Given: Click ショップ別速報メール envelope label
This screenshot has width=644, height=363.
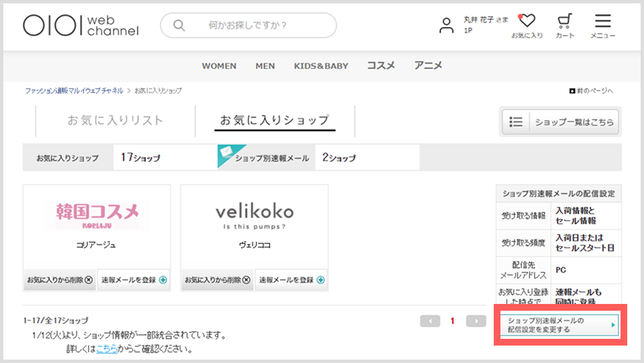Looking at the screenshot, I should tap(265, 158).
